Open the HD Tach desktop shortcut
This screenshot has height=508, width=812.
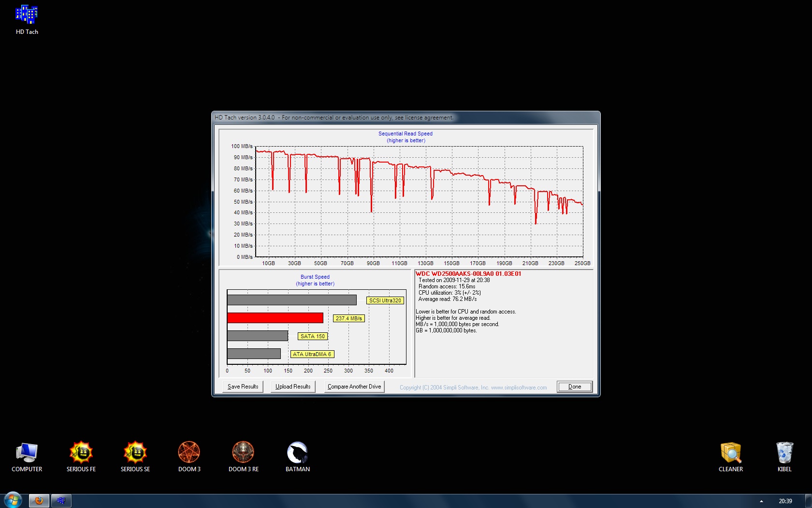(27, 20)
